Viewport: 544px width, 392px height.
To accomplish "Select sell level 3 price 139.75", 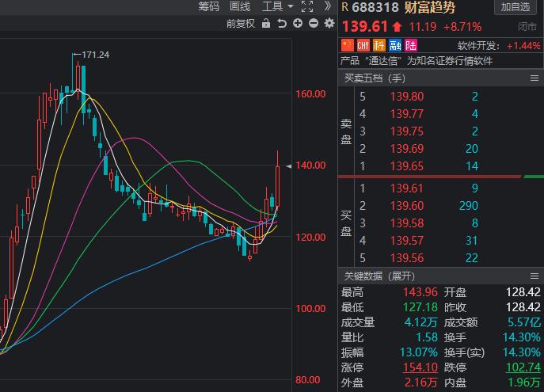I will pos(407,131).
